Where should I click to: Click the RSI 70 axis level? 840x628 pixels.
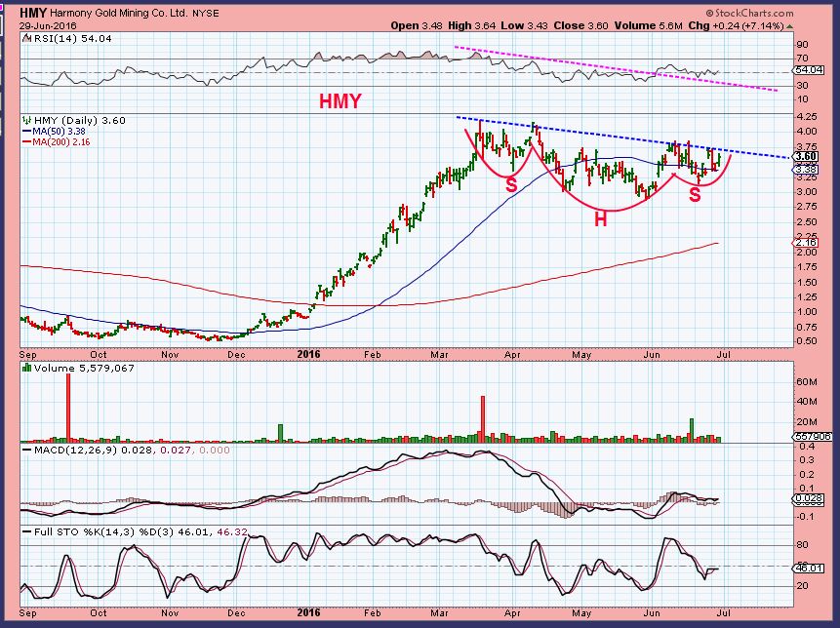(x=801, y=59)
